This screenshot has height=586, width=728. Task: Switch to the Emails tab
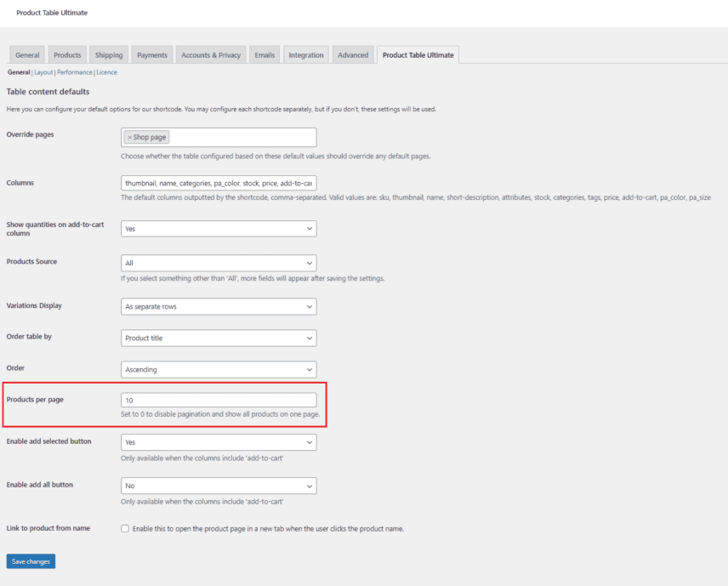click(264, 54)
